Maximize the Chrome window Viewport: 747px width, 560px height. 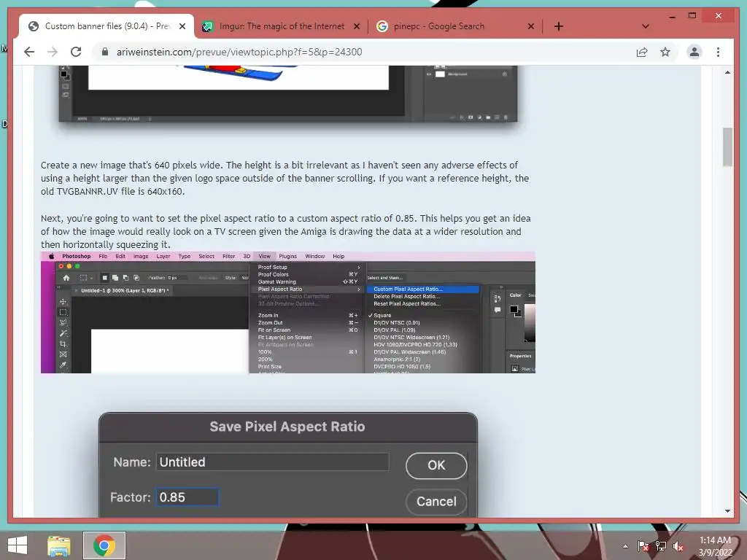pos(692,16)
